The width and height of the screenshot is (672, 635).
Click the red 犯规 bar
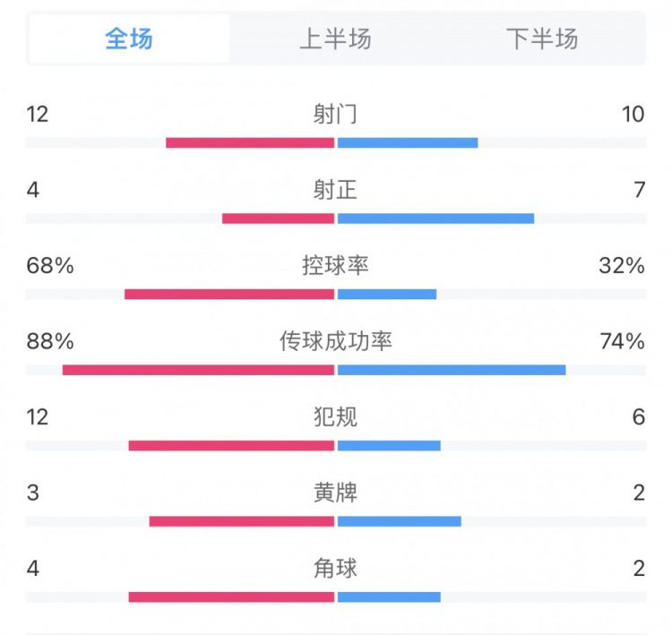click(x=231, y=446)
